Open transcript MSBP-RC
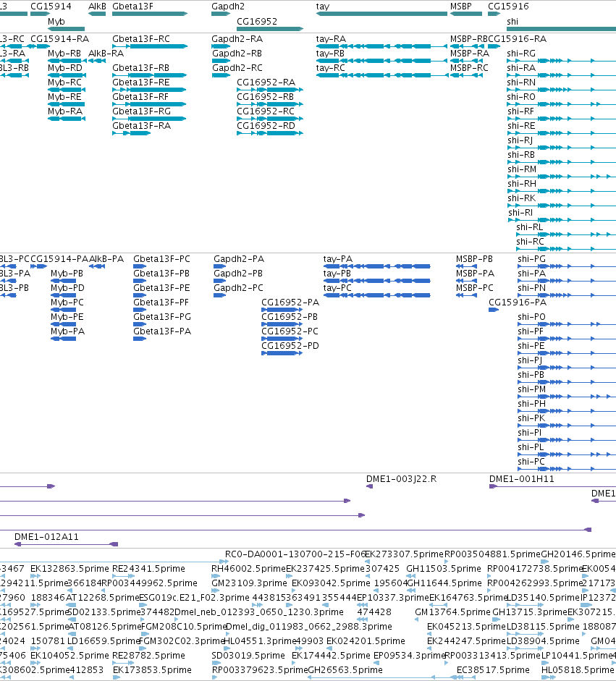The image size is (616, 681). [x=469, y=68]
